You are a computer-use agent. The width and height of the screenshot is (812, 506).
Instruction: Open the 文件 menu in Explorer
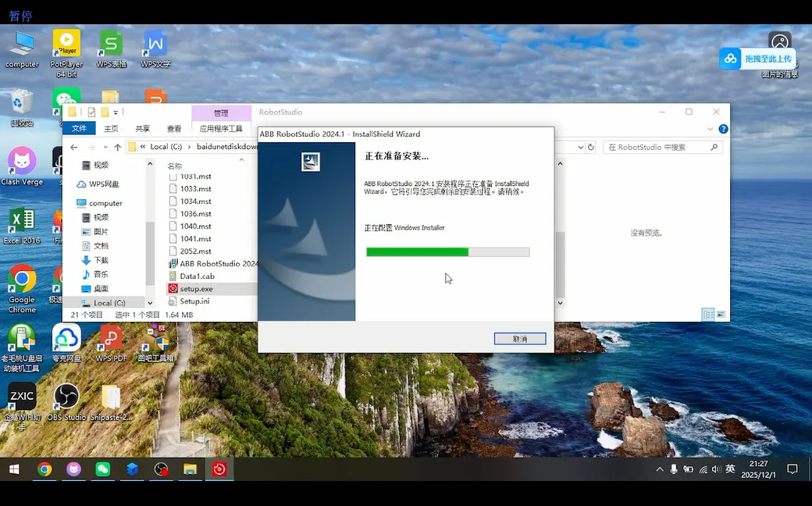pyautogui.click(x=79, y=128)
